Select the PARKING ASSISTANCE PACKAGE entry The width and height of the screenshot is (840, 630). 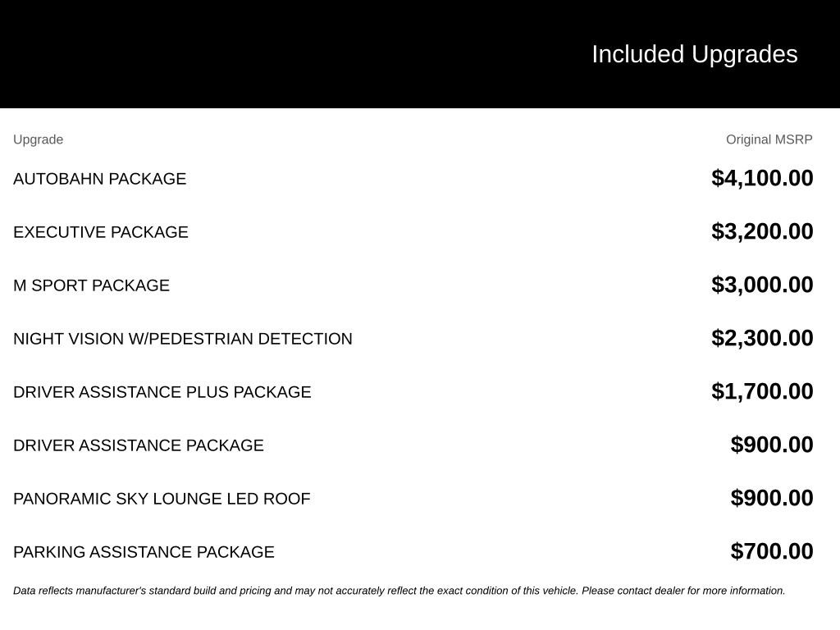(x=144, y=552)
